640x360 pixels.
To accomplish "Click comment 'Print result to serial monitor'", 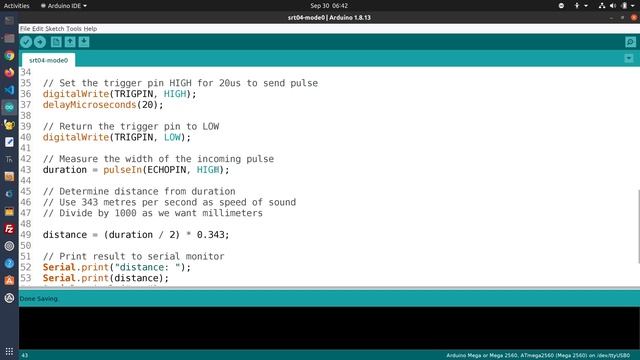I will (133, 256).
